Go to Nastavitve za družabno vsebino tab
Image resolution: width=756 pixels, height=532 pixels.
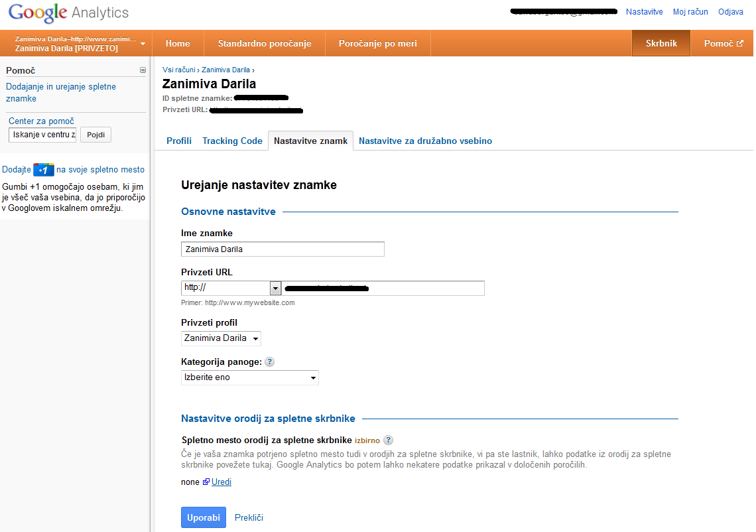pos(425,141)
